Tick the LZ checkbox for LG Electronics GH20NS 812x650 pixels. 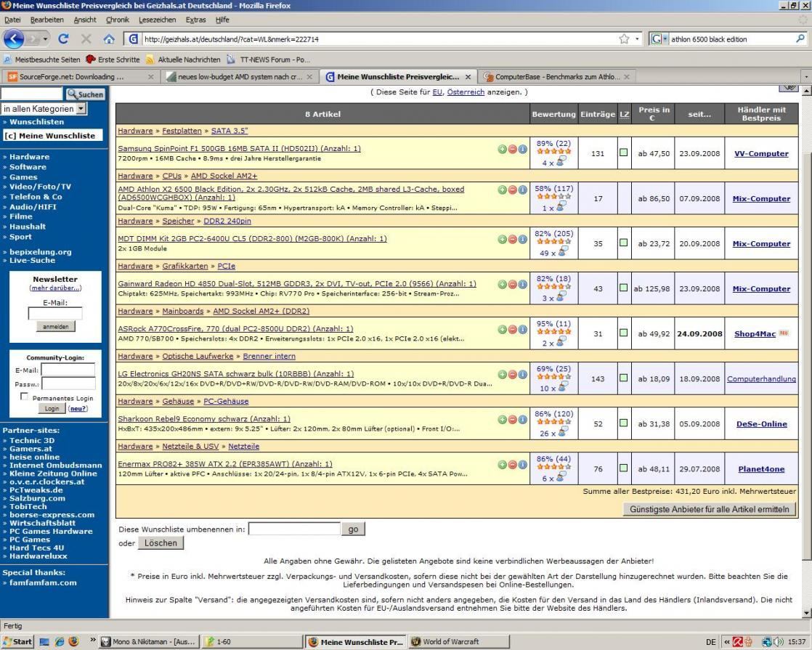(x=623, y=378)
